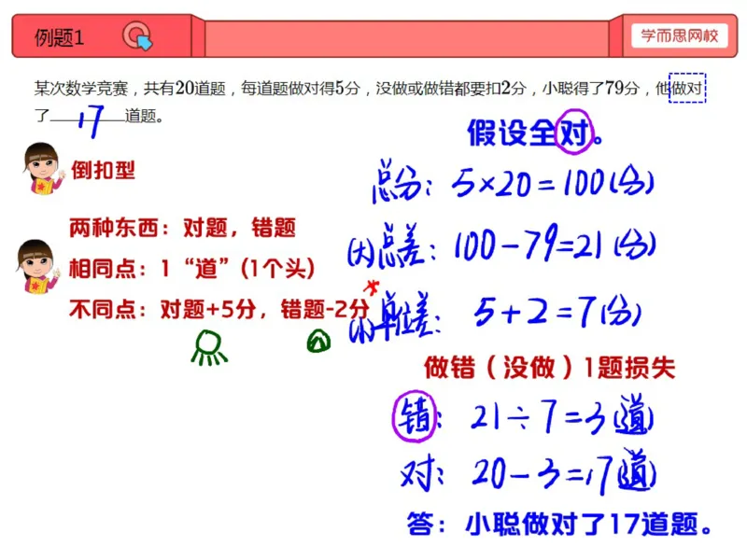Screen dimensions: 747x560
Task: Click the handwritten equation 20-3=17
Action: click(564, 472)
